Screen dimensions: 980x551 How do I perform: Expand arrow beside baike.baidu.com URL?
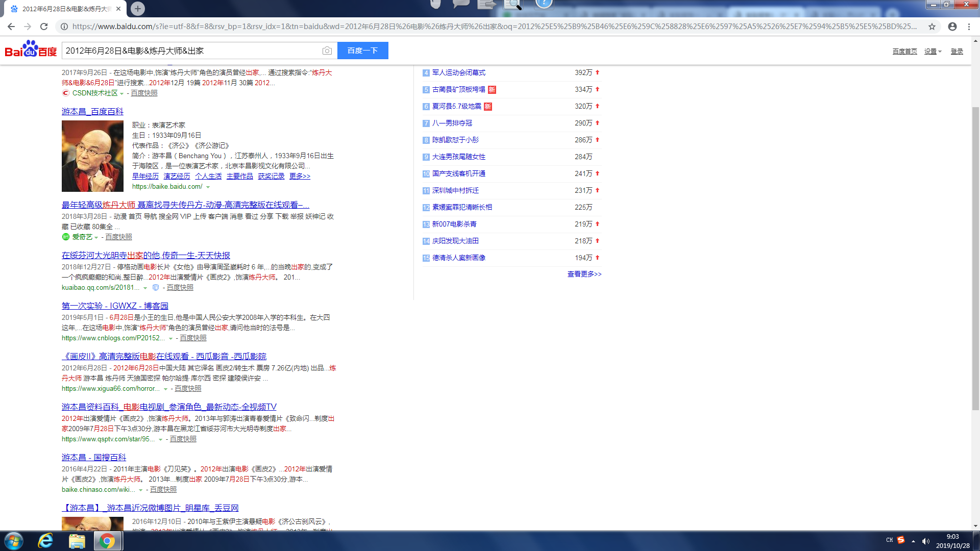(x=208, y=187)
